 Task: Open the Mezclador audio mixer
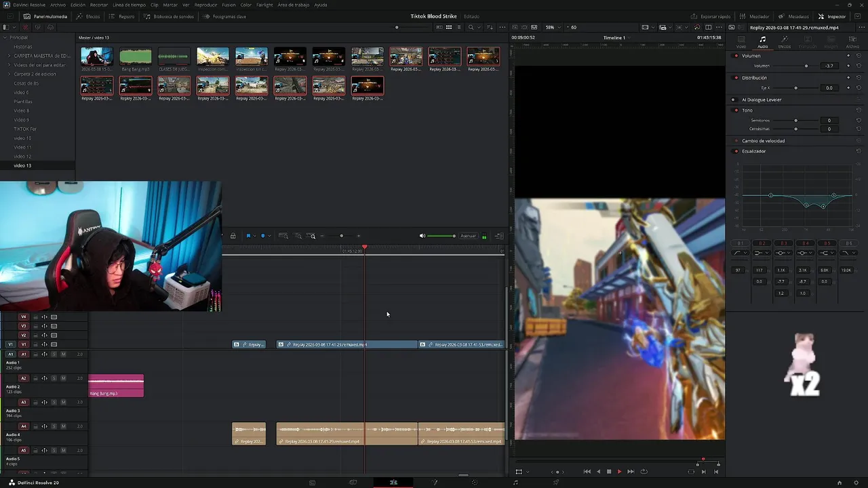point(755,16)
